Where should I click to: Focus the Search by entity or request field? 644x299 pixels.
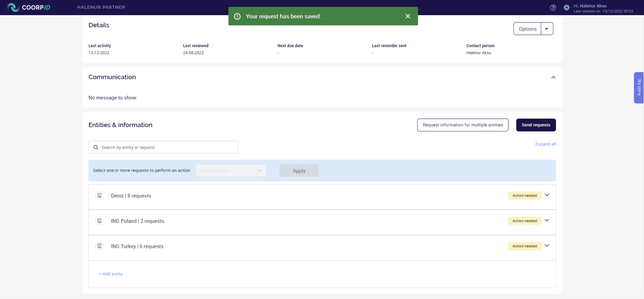coord(163,147)
